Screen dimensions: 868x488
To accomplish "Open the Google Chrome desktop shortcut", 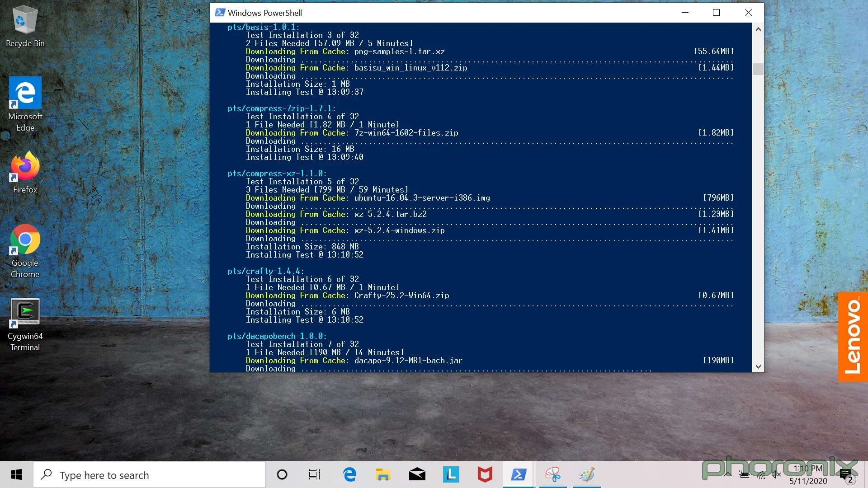I will click(24, 239).
